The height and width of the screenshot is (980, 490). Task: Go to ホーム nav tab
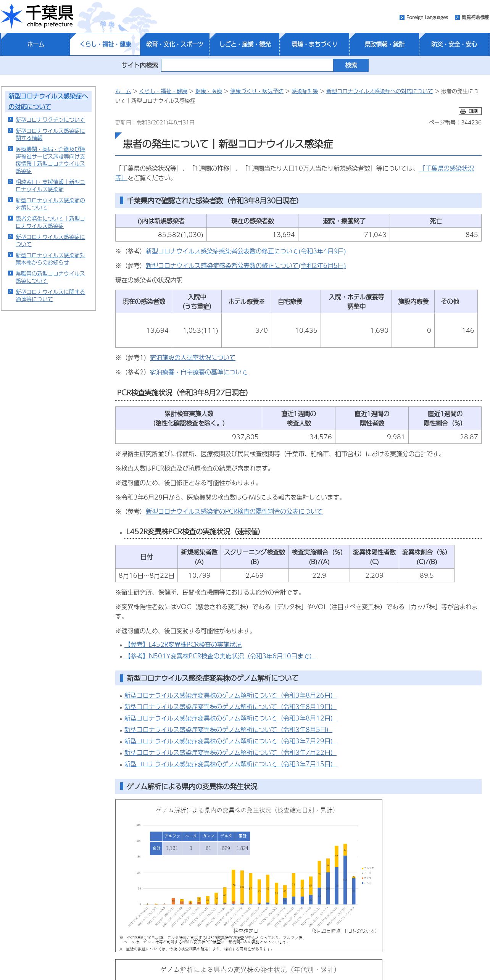click(x=35, y=44)
